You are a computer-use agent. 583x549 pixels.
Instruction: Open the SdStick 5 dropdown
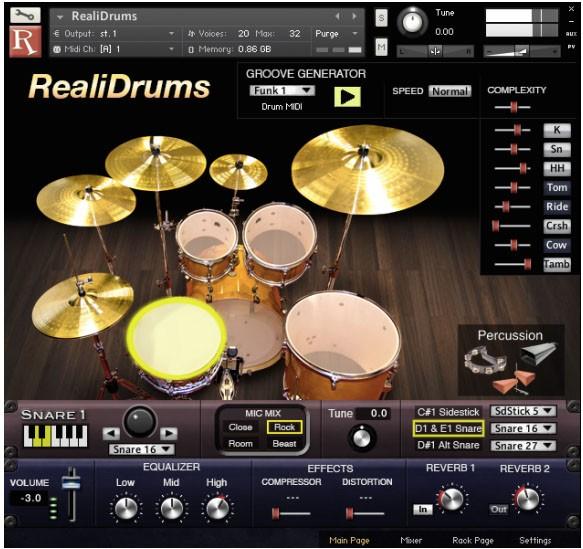tap(524, 411)
